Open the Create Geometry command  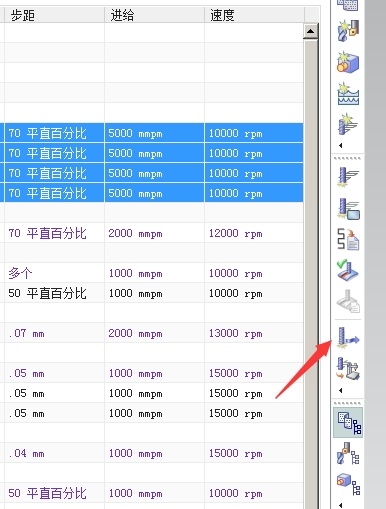(348, 62)
